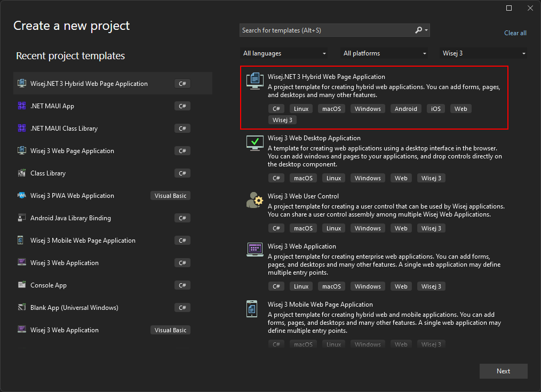Click the search magnifier icon
The height and width of the screenshot is (392, 541).
[418, 30]
